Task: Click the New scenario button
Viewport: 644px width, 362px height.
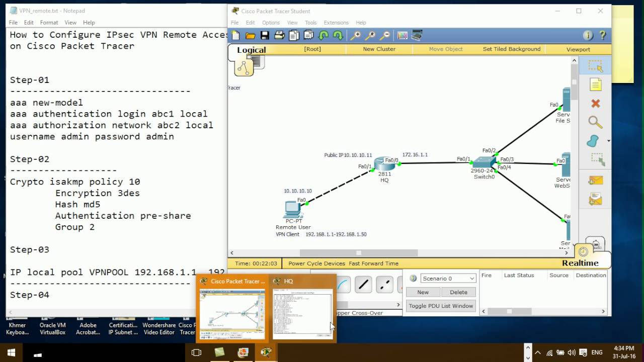Action: [423, 292]
